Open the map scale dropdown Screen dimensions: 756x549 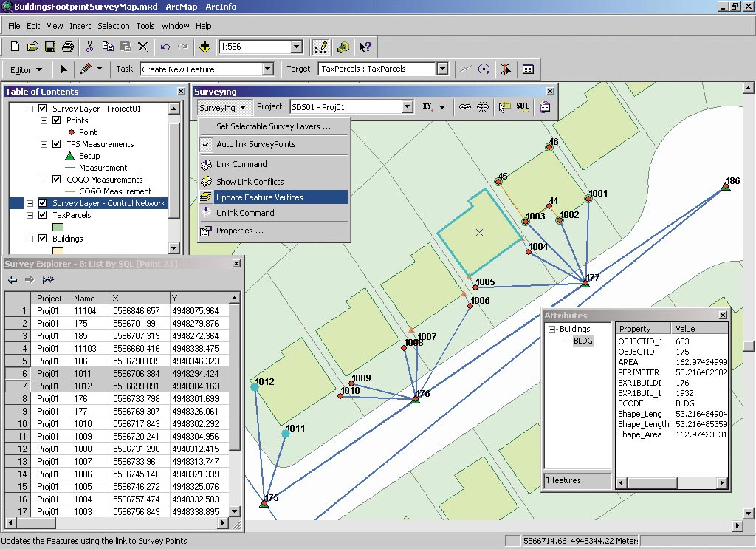296,47
